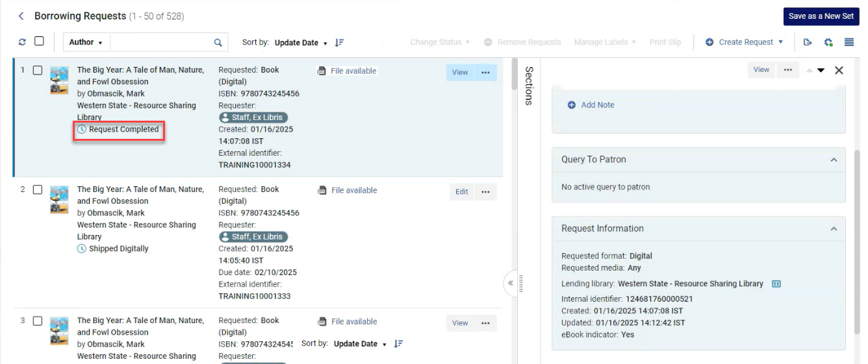Image resolution: width=868 pixels, height=364 pixels.
Task: Click the export list icon
Action: pos(808,42)
